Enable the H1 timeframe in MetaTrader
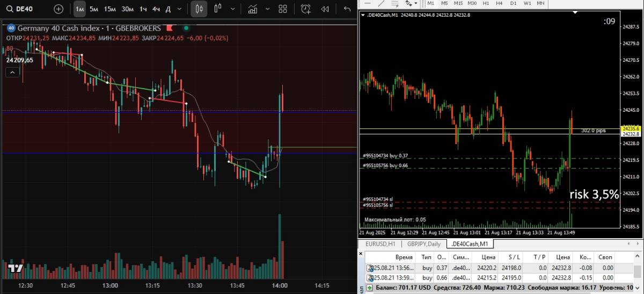The width and height of the screenshot is (644, 294). coord(486,3)
